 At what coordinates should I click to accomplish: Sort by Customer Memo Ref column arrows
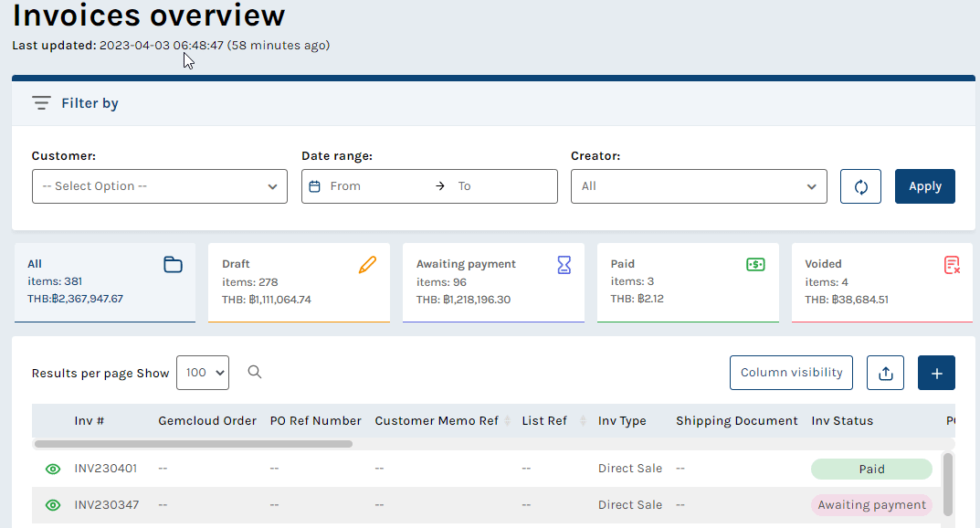[508, 421]
